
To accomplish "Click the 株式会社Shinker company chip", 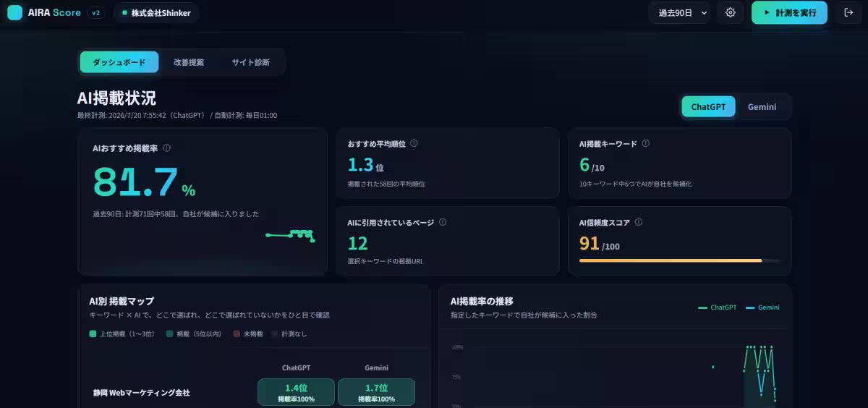I will click(156, 12).
